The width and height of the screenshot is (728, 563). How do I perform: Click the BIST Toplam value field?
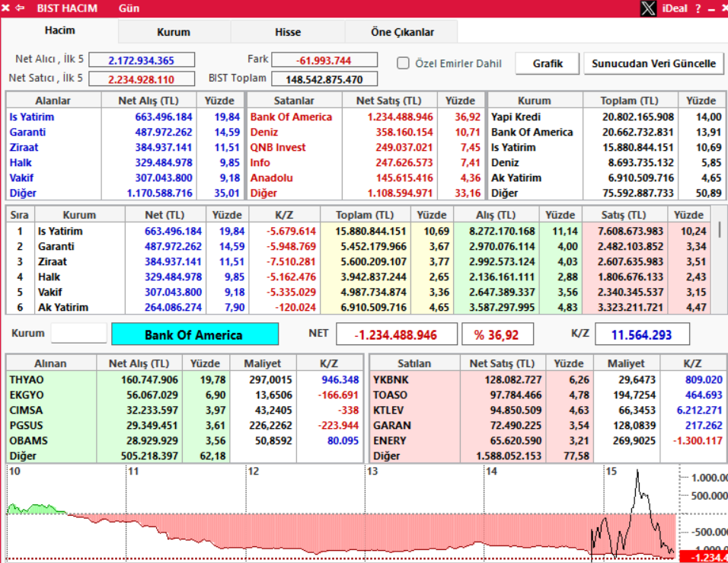(324, 79)
